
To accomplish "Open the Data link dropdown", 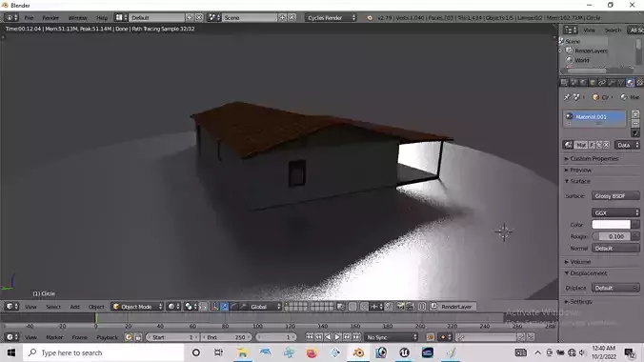I will (x=627, y=145).
